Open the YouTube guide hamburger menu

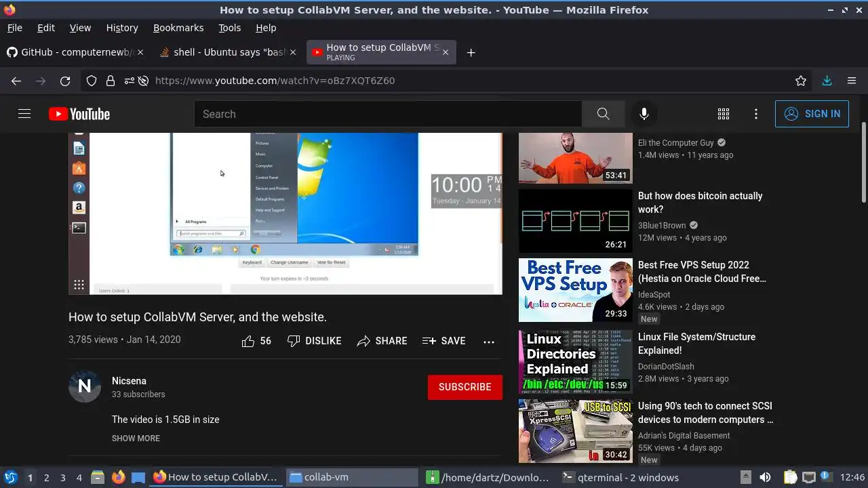[24, 114]
